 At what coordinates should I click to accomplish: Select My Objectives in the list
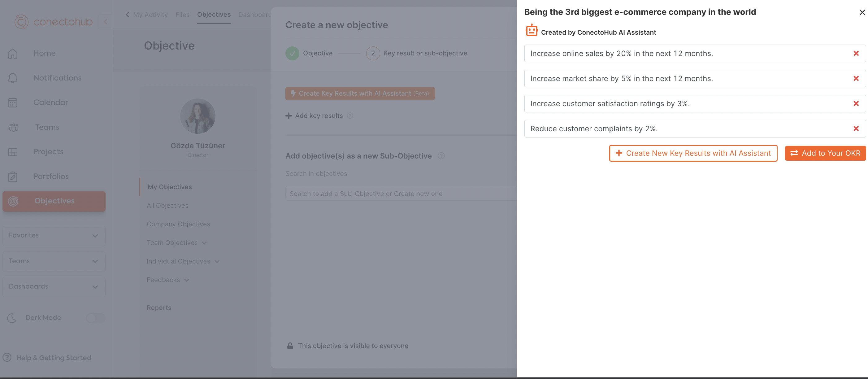tap(170, 187)
